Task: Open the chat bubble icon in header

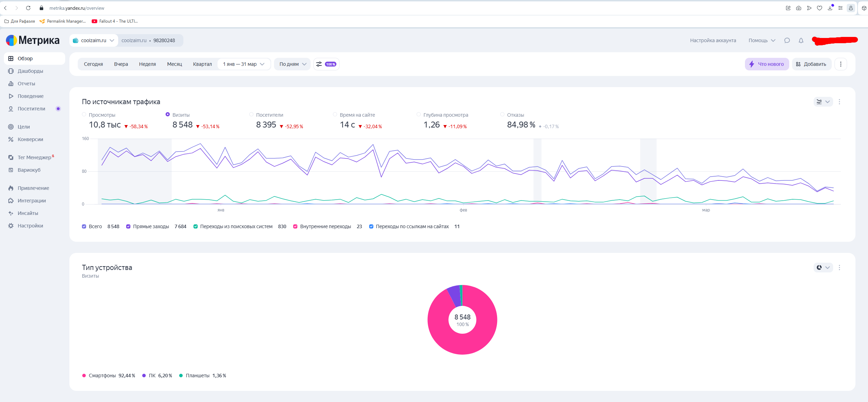Action: [x=787, y=40]
